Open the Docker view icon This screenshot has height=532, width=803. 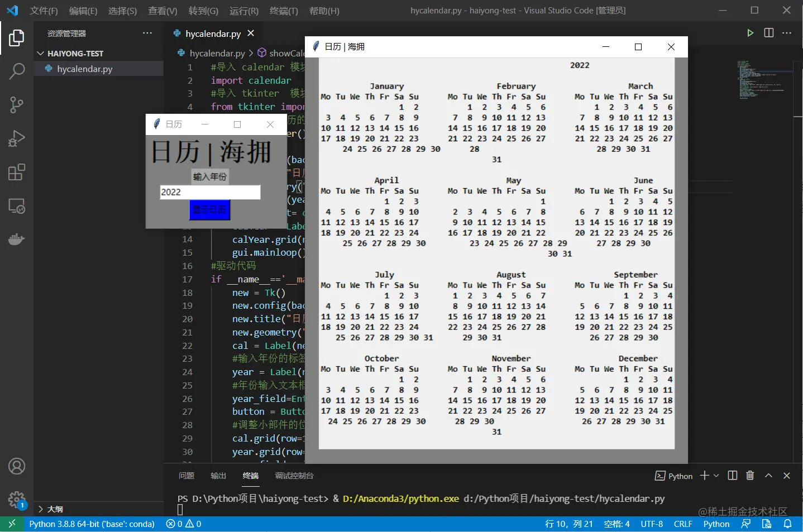point(17,239)
